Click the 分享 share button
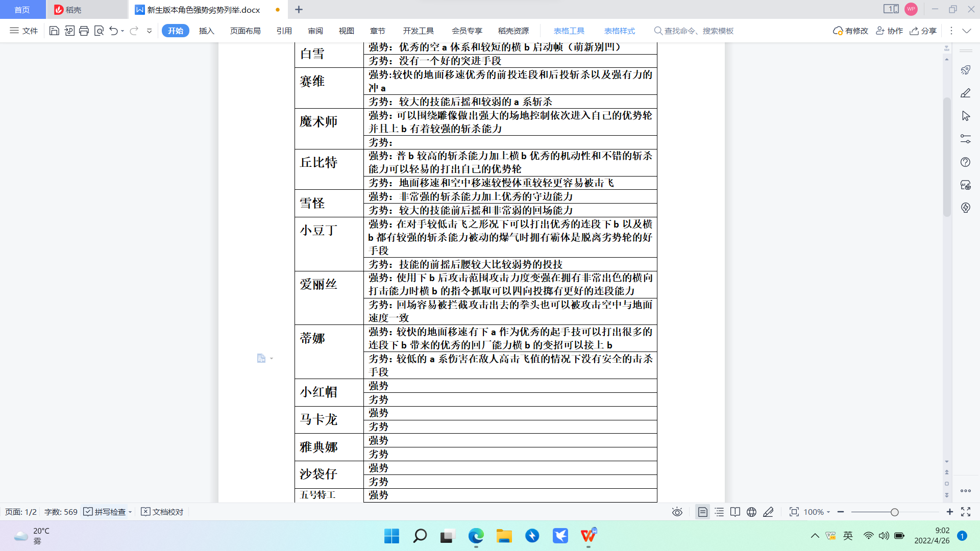This screenshot has height=551, width=980. [923, 31]
